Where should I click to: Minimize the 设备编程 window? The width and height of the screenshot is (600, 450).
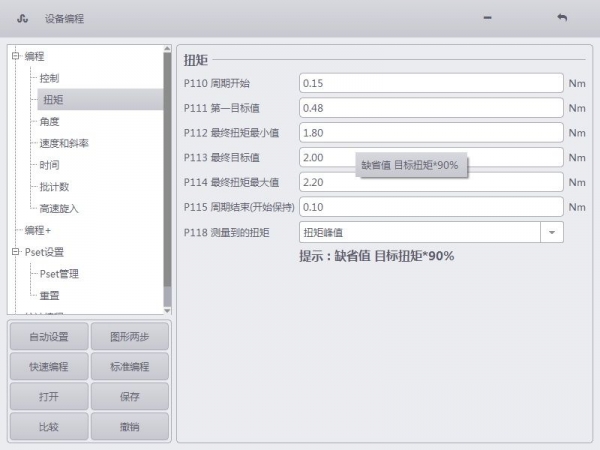click(x=487, y=19)
